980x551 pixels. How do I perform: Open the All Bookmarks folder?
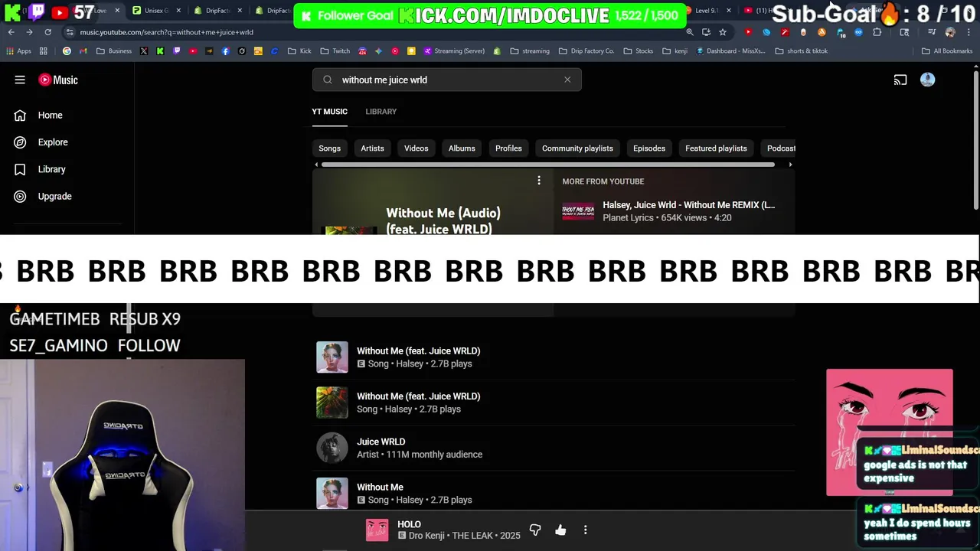[x=947, y=51]
